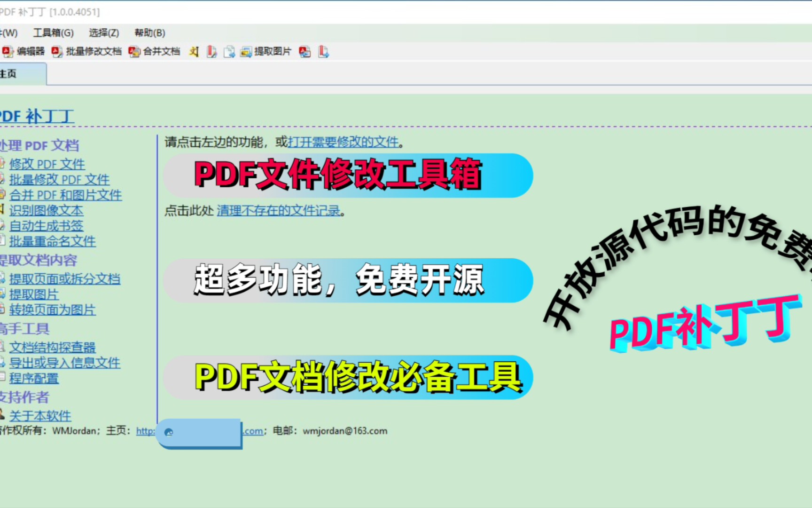812x508 pixels.
Task: Switch to the 主页 tab
Action: click(x=23, y=74)
